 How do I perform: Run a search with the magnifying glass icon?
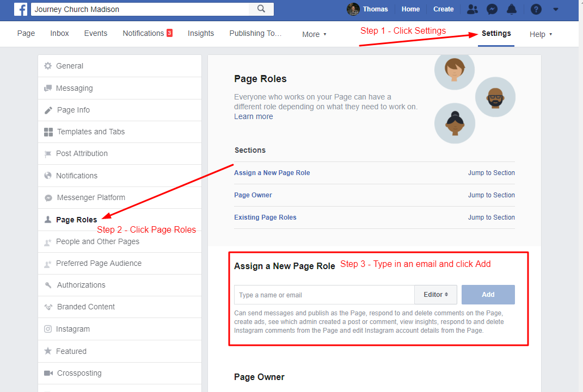tap(261, 9)
